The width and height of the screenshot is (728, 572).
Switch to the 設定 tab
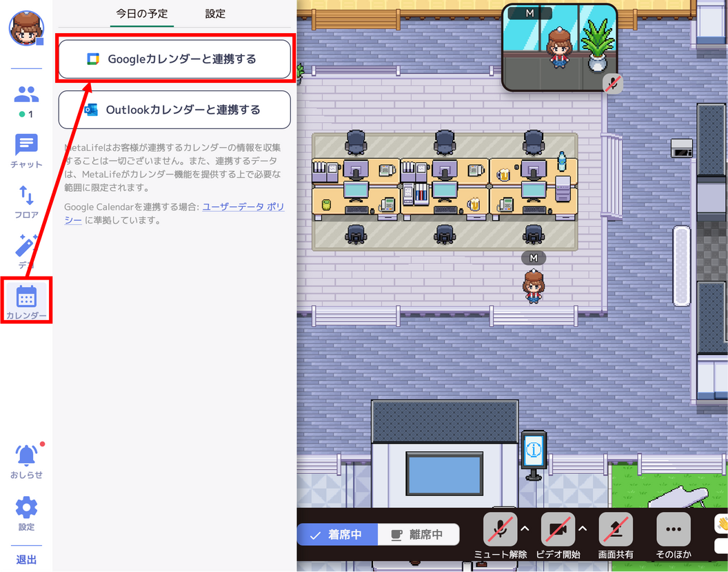click(x=215, y=14)
